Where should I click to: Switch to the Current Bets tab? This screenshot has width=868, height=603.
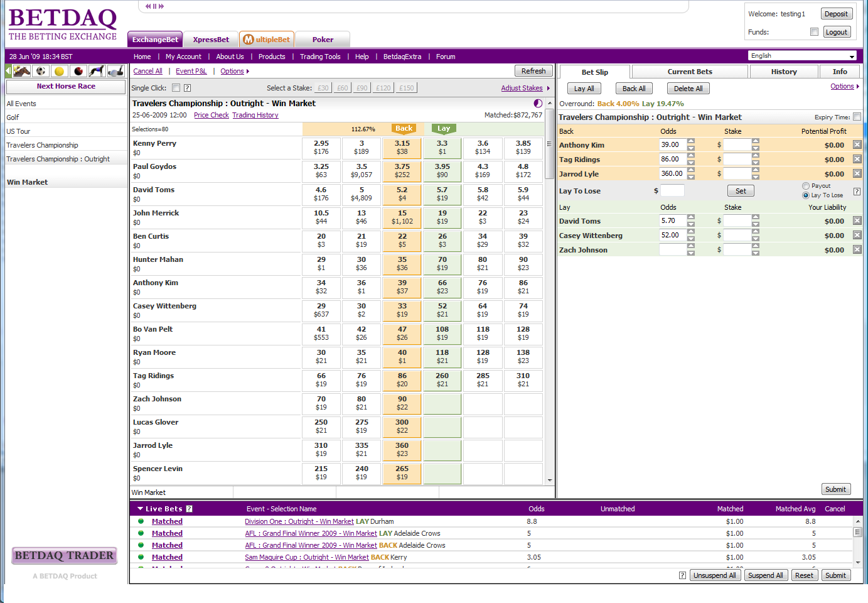(689, 72)
